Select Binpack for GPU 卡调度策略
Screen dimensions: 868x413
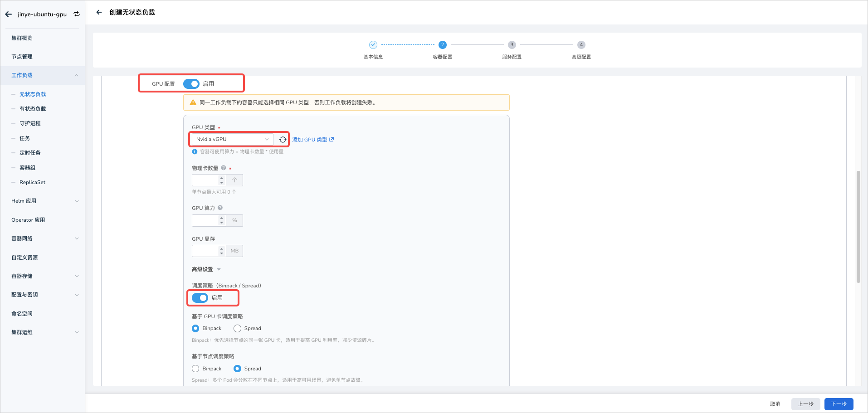(x=195, y=328)
